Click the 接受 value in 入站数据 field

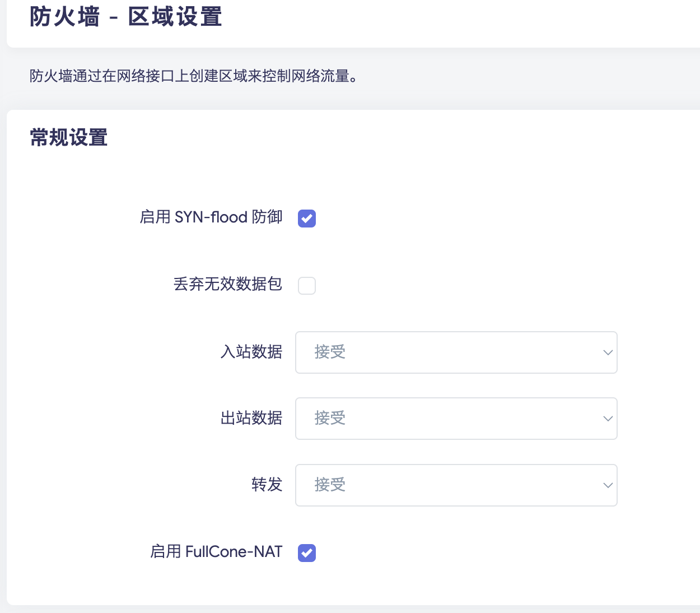[330, 352]
